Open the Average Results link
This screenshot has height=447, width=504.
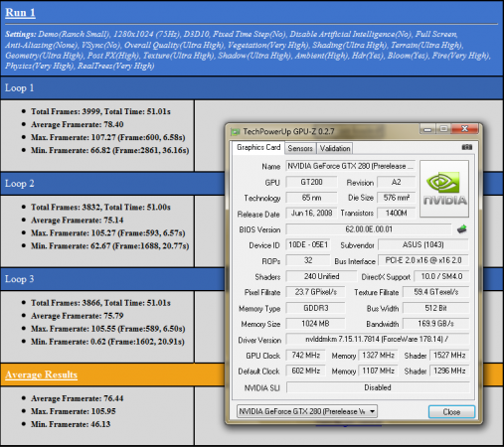(41, 374)
